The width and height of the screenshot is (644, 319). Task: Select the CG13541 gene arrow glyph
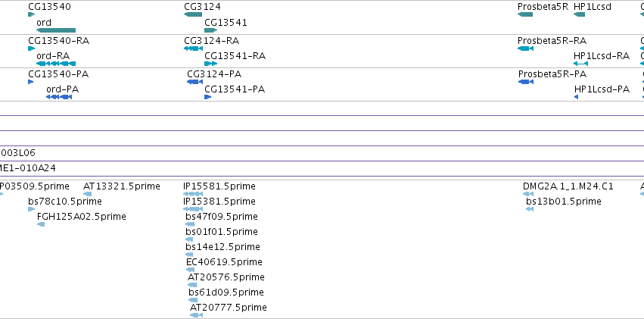pyautogui.click(x=210, y=30)
